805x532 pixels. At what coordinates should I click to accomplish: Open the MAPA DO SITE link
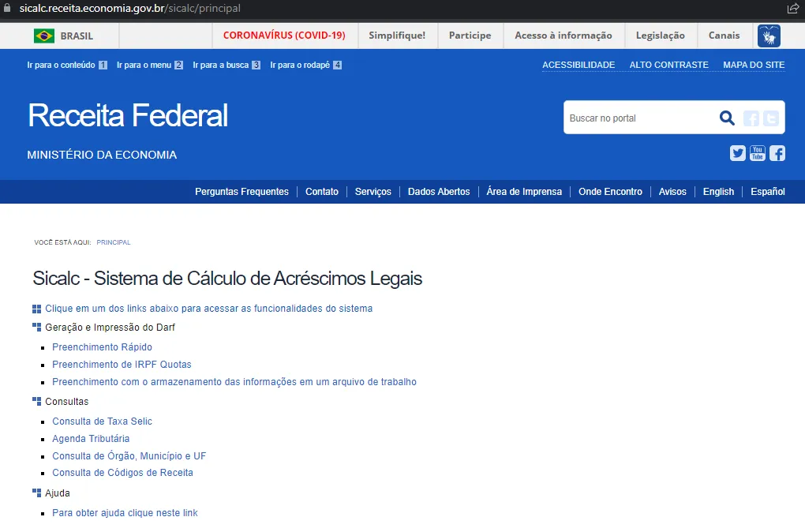(754, 65)
